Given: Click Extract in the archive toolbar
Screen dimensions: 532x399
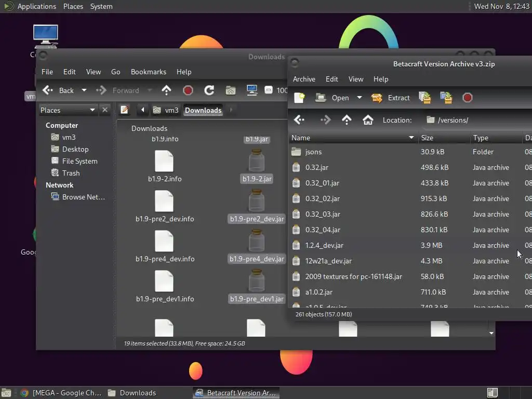Looking at the screenshot, I should point(391,98).
